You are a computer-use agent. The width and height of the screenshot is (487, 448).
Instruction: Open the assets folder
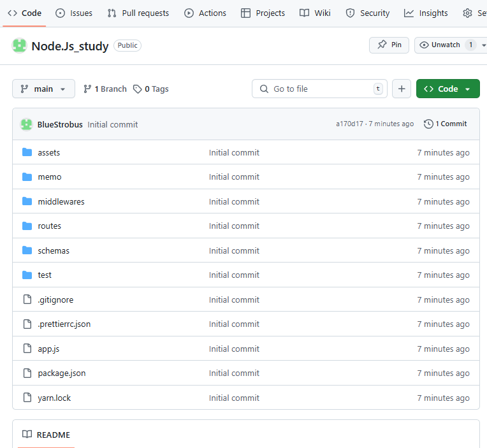click(x=48, y=152)
